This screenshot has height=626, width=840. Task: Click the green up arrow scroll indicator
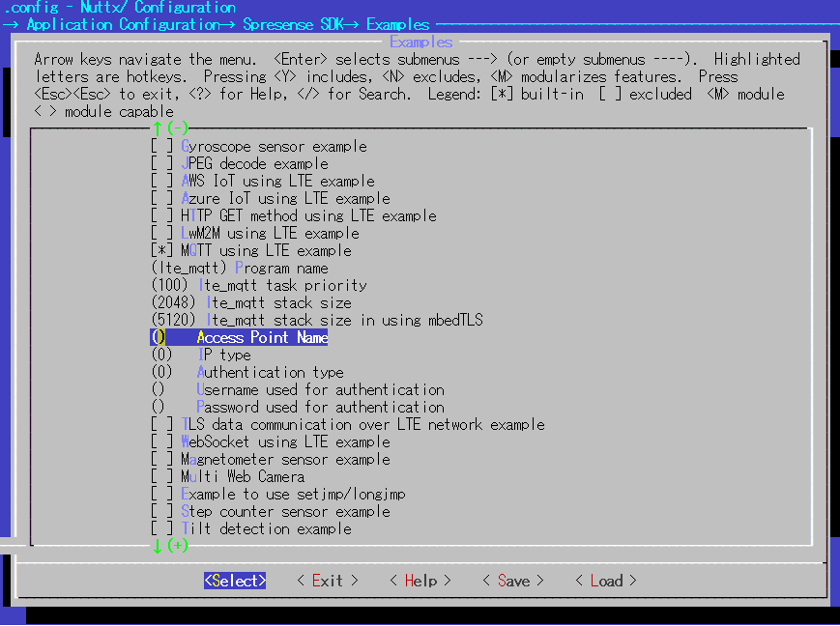tap(158, 128)
